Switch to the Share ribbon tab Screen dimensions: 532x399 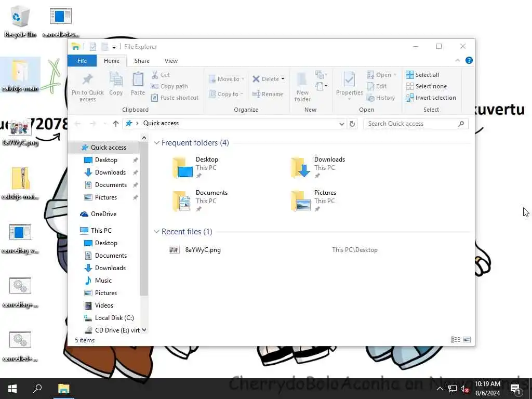tap(142, 61)
